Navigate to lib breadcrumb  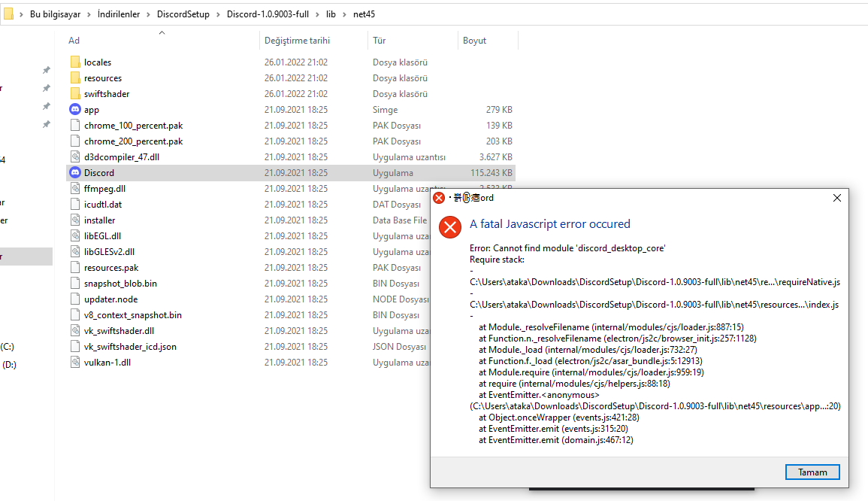coord(331,14)
